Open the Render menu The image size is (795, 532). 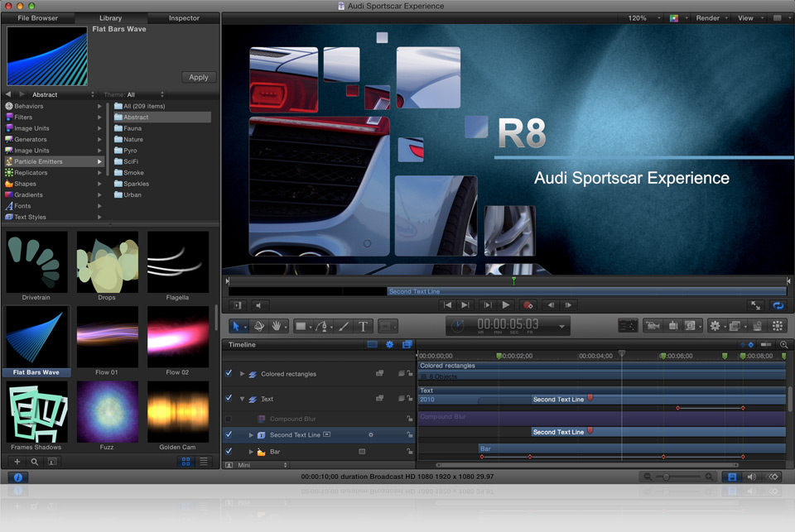click(x=712, y=18)
